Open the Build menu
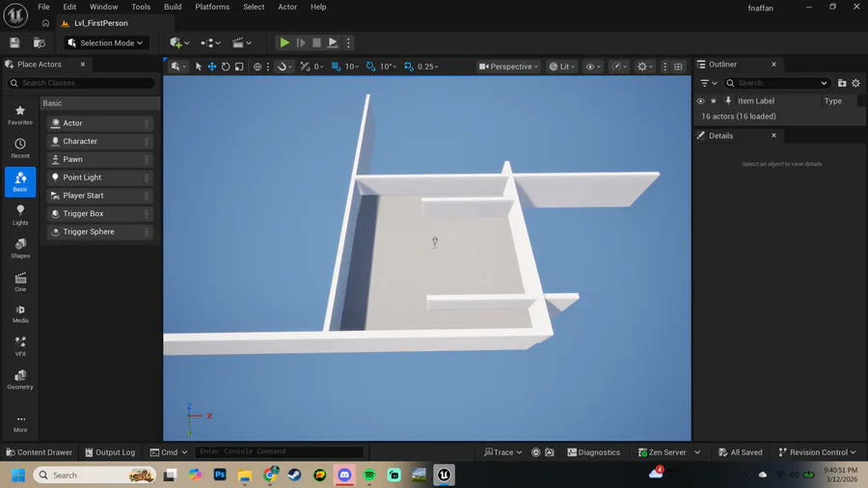Screen dimensions: 868x488 [x=173, y=7]
